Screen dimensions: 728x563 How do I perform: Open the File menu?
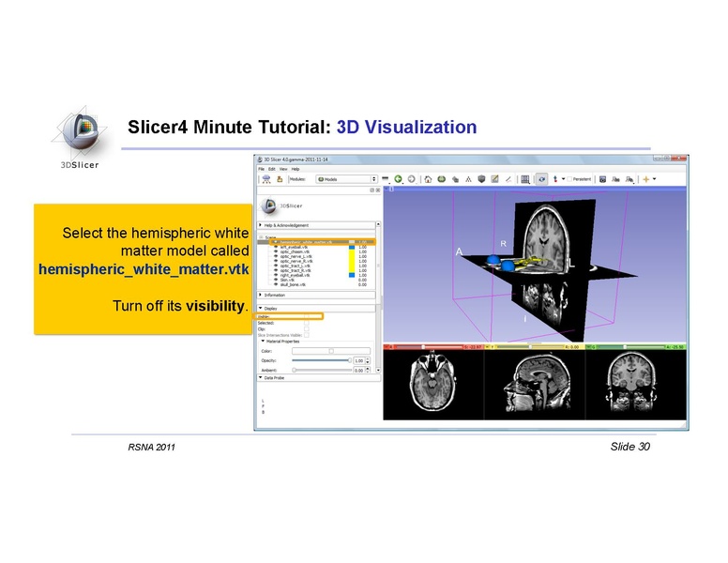(262, 169)
